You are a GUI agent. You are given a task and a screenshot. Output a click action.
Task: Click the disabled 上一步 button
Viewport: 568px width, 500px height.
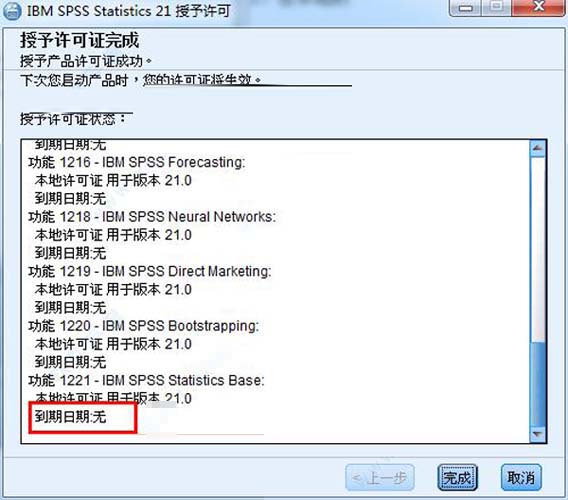pyautogui.click(x=380, y=478)
